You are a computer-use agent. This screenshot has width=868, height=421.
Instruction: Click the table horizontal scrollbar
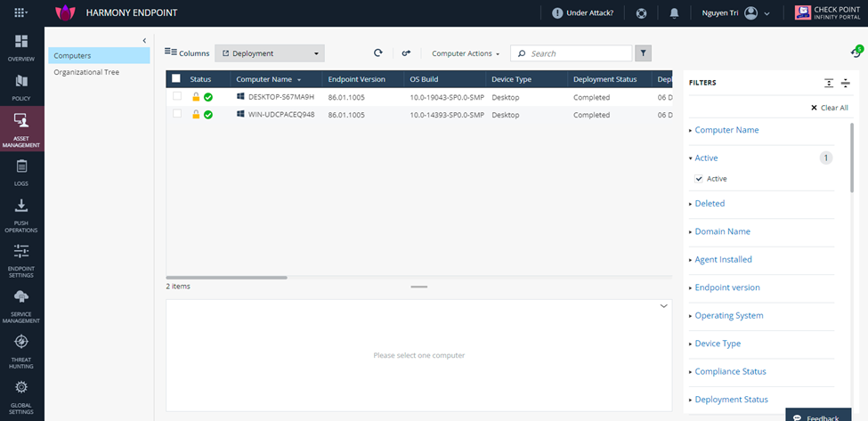click(x=226, y=277)
